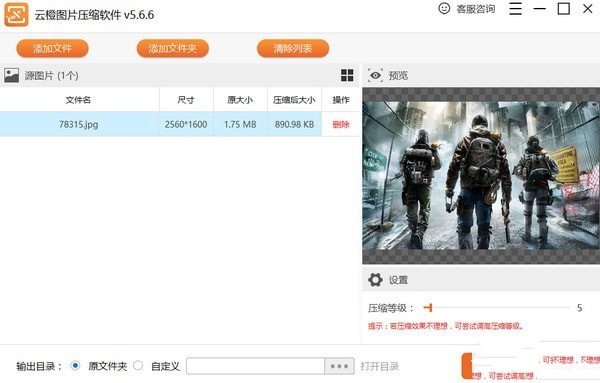The height and width of the screenshot is (383, 600).
Task: Select the 原文件夹 radio button
Action: (x=75, y=365)
